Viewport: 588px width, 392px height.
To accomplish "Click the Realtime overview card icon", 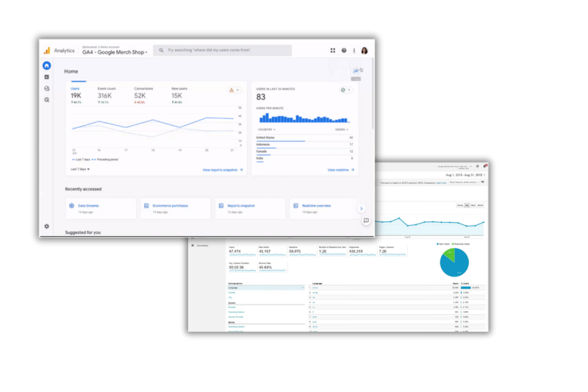I will (x=295, y=206).
